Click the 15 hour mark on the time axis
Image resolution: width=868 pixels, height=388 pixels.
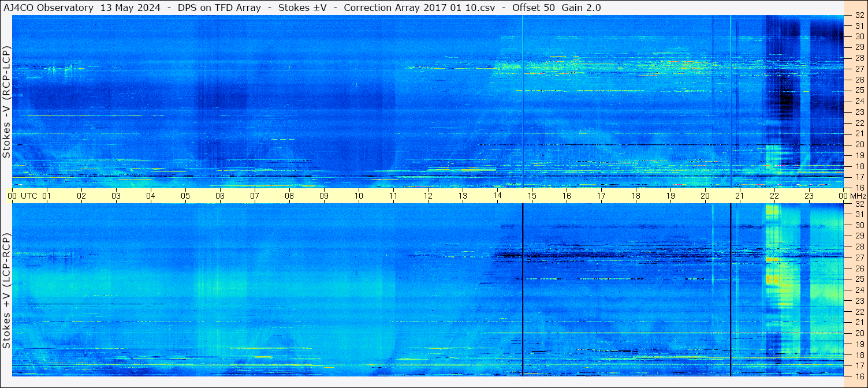click(532, 196)
